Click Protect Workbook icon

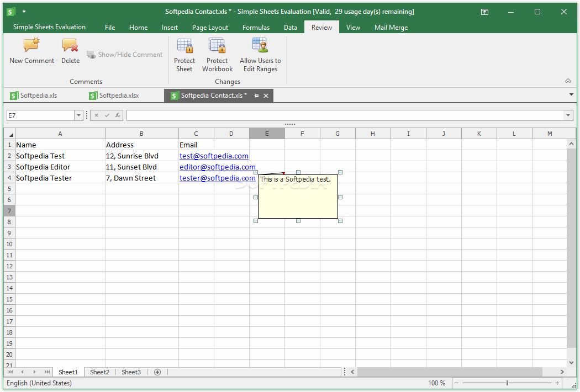click(x=217, y=45)
